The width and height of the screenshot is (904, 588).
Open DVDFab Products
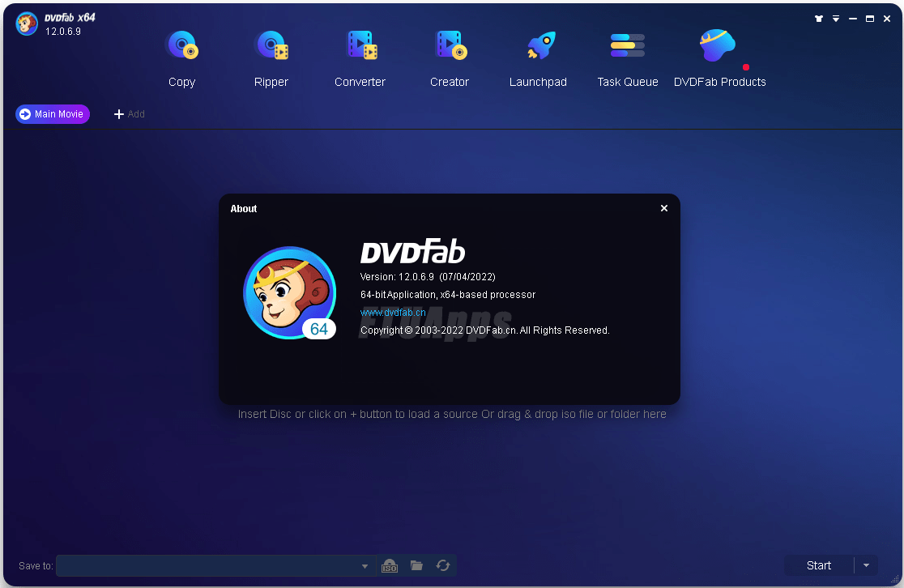coord(719,58)
